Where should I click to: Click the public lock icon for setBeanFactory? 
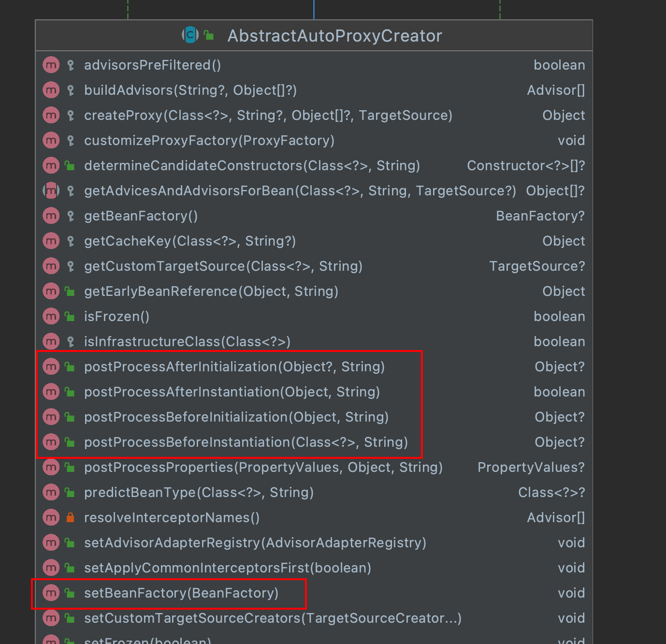[70, 593]
